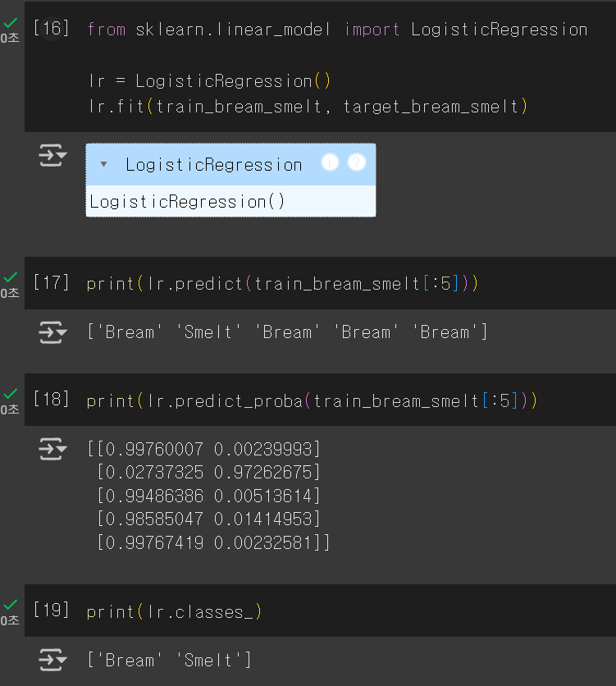Collapse the LogisticRegression estimator triangle
616x686 pixels.
click(103, 164)
